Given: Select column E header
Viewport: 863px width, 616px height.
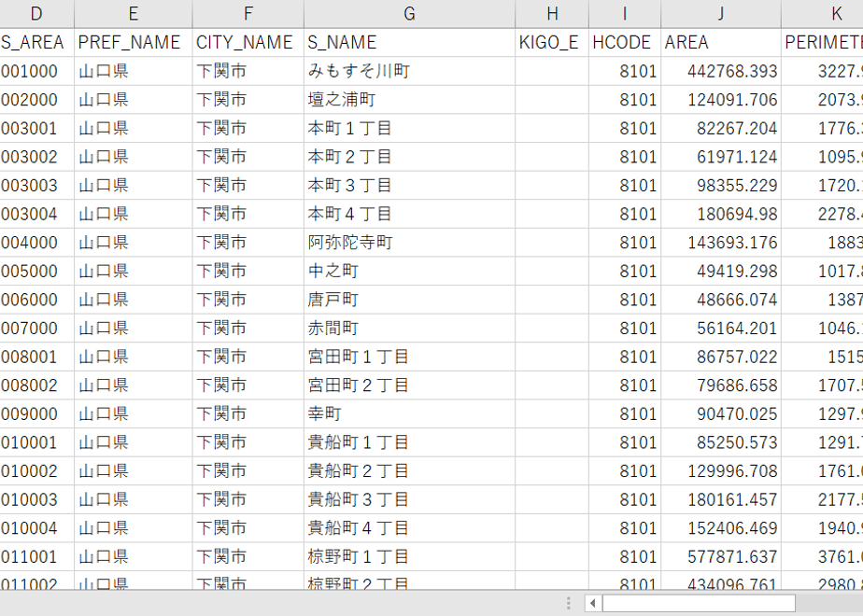Looking at the screenshot, I should coord(134,14).
